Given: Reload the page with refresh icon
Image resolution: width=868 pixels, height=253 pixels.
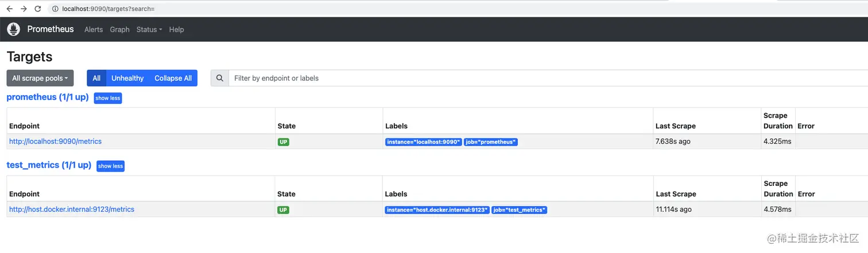Looking at the screenshot, I should tap(38, 9).
